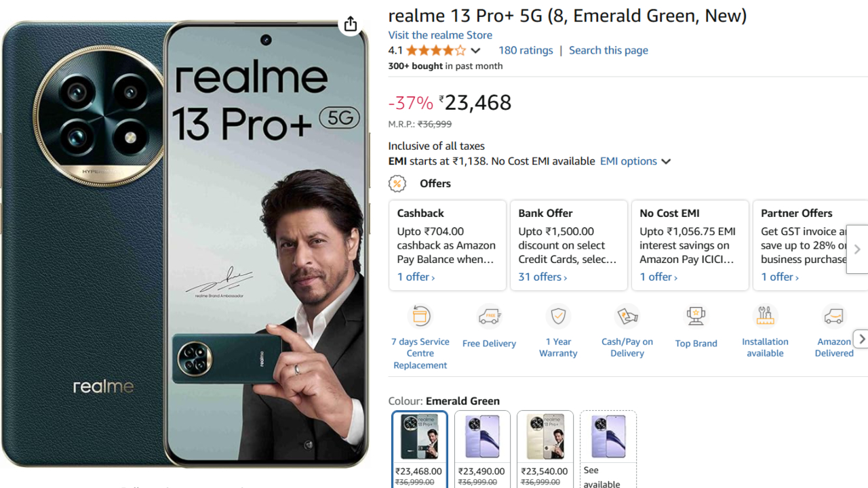The image size is (868, 488).
Task: Click the 1 Year Warranty shield icon
Action: click(558, 317)
